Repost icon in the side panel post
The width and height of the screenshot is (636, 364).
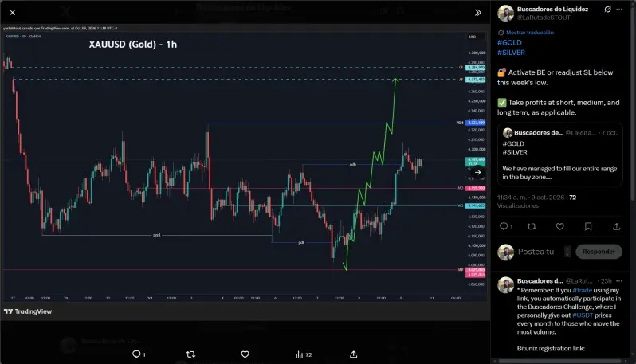click(532, 226)
